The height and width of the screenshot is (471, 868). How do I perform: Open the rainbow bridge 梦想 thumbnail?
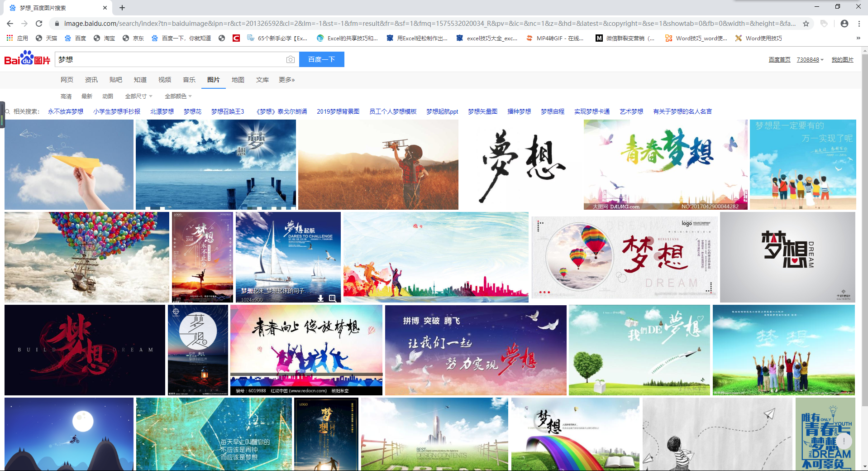[x=575, y=434]
